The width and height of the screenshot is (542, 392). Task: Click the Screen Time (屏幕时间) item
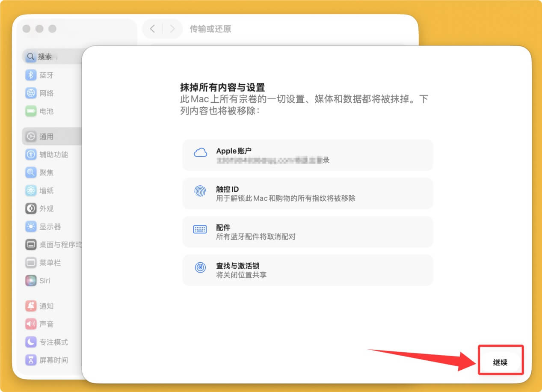coord(53,360)
